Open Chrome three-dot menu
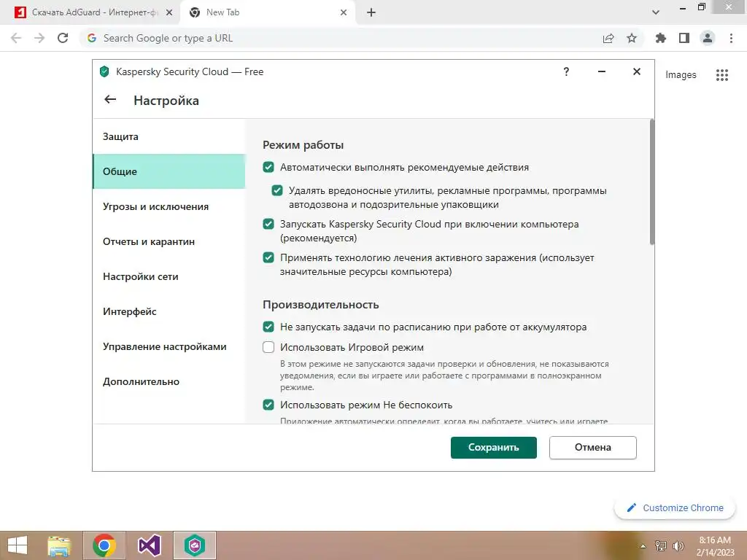Screen dimensions: 747x560 coord(731,38)
